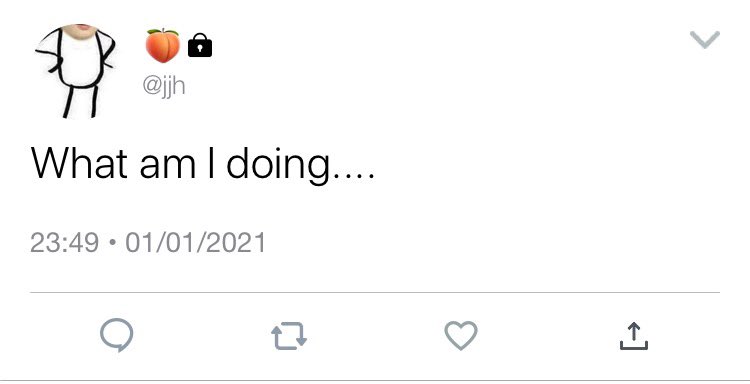Open the stick-figure profile avatar
This screenshot has height=384, width=750.
[x=75, y=71]
